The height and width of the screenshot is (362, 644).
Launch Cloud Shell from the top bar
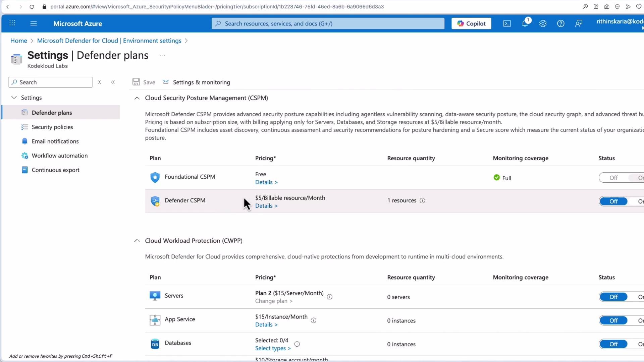[507, 23]
